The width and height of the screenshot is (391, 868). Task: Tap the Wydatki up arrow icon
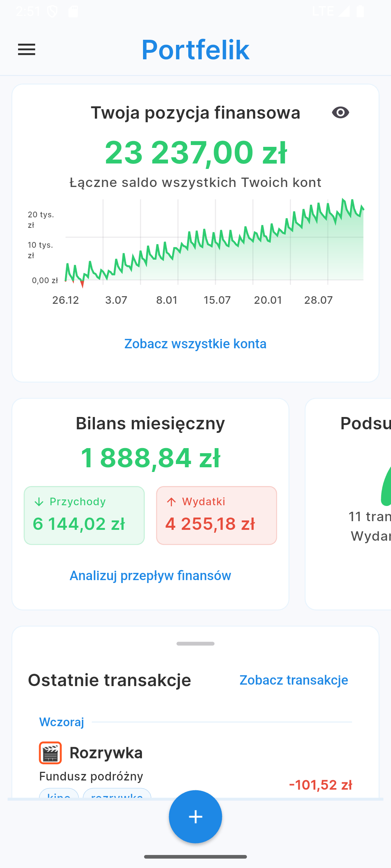[x=171, y=502]
